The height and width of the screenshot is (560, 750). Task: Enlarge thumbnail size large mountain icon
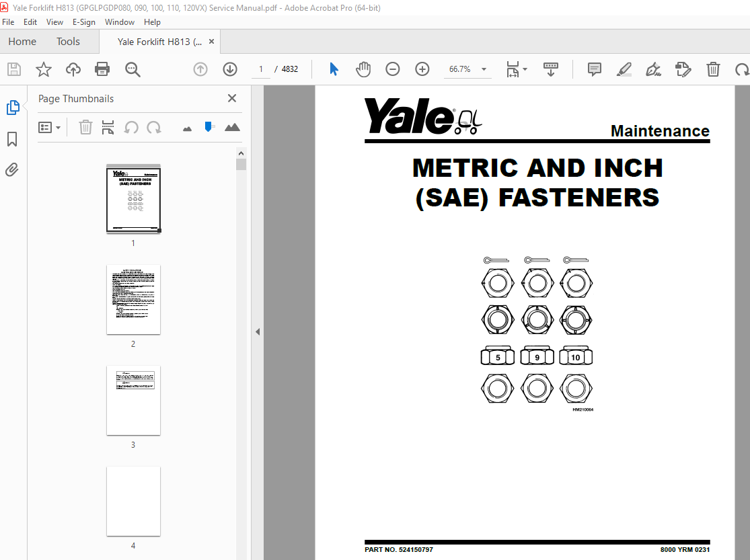point(233,127)
